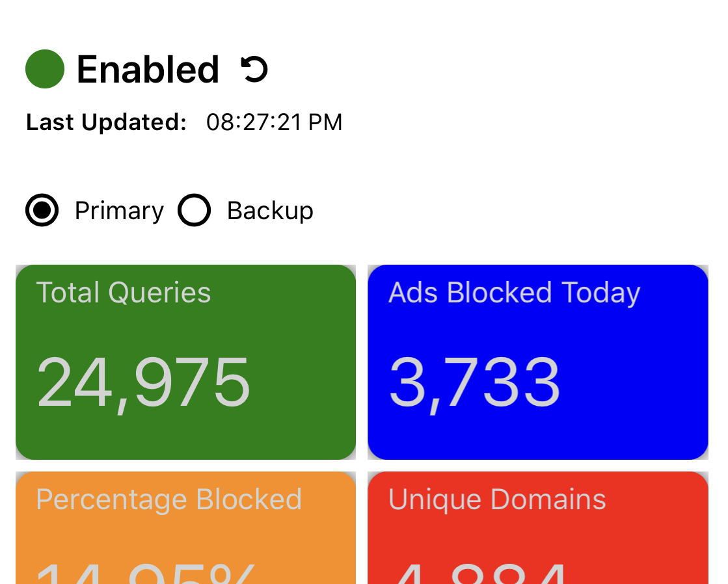Viewport: 728px width, 584px height.
Task: Open the blue Ads Blocked Today card
Action: (537, 362)
